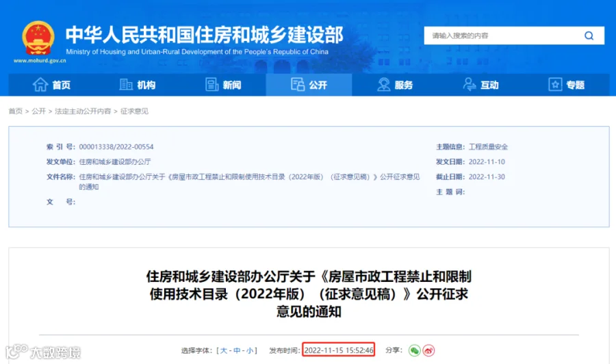Click issuing unit 住房和城乡建设部办公厅
616x364 pixels.
click(x=115, y=161)
